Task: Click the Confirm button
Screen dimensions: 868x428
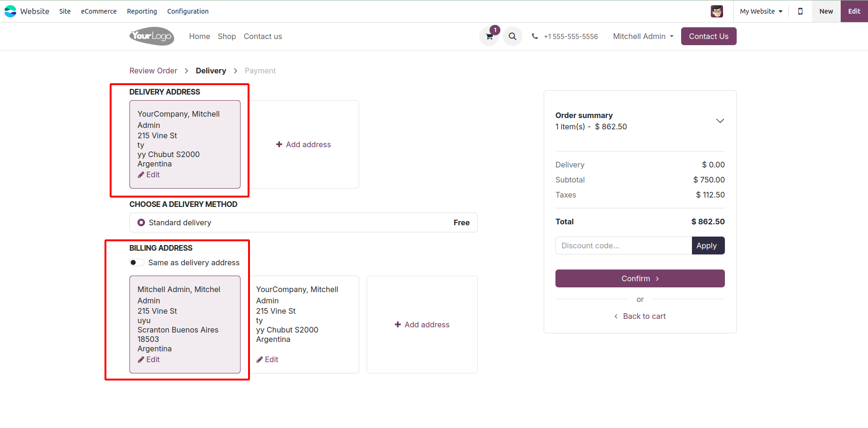Action: (640, 278)
